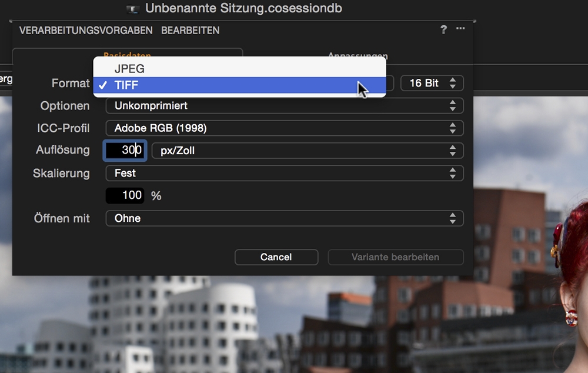Click the Variante bearbeiten button
This screenshot has height=373, width=588.
pyautogui.click(x=396, y=257)
